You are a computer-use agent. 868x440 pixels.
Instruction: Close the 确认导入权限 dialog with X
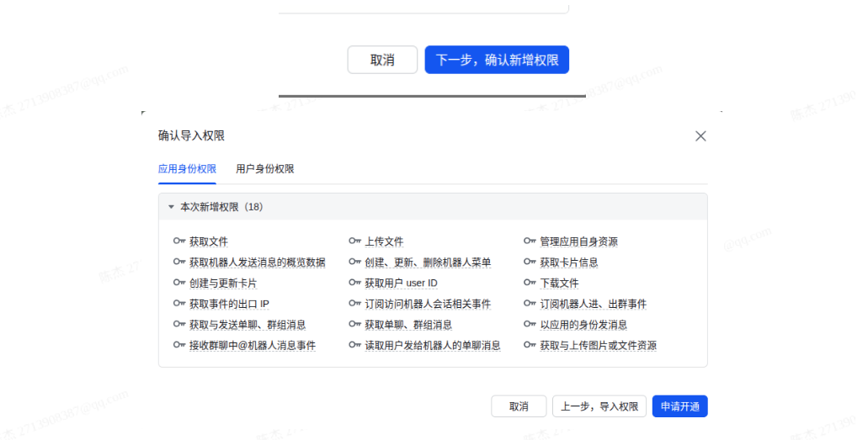coord(700,136)
